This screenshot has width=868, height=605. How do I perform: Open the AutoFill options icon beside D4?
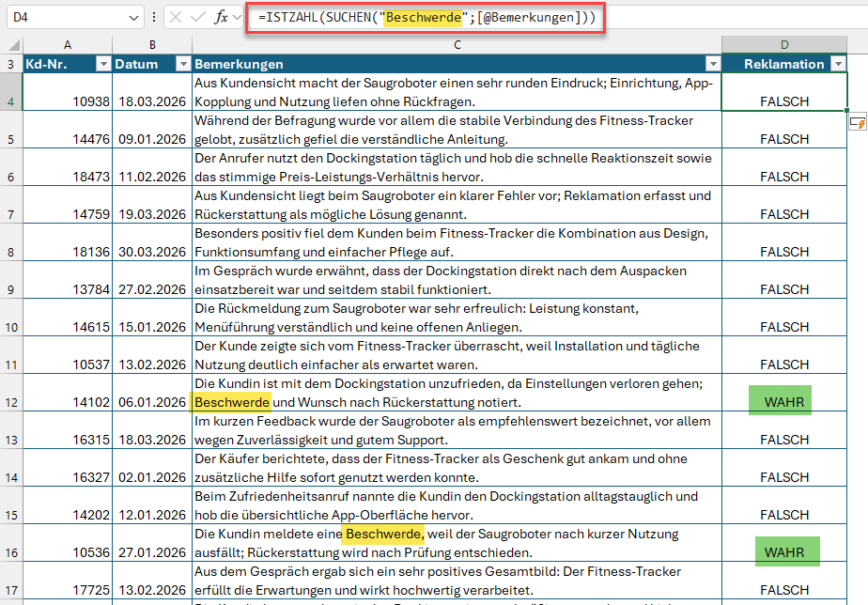(858, 122)
